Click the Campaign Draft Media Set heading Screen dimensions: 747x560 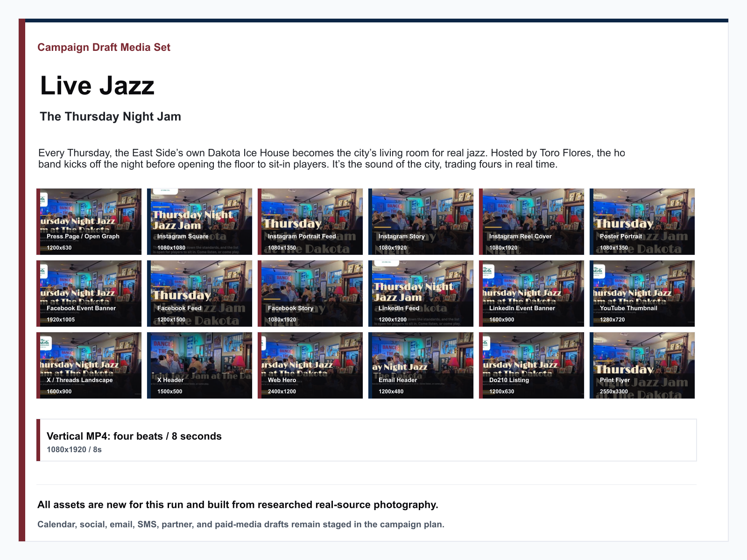point(104,47)
